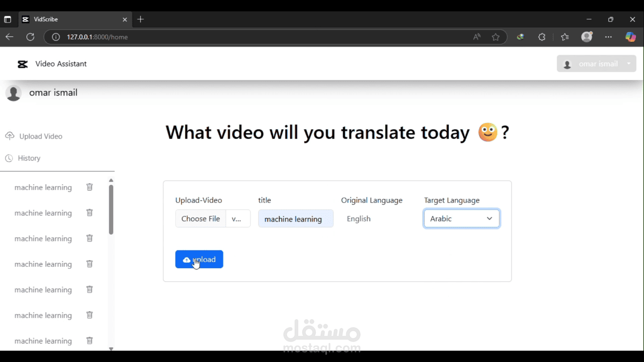This screenshot has height=362, width=644.
Task: Delete the first machine learning history entry
Action: coord(90,187)
